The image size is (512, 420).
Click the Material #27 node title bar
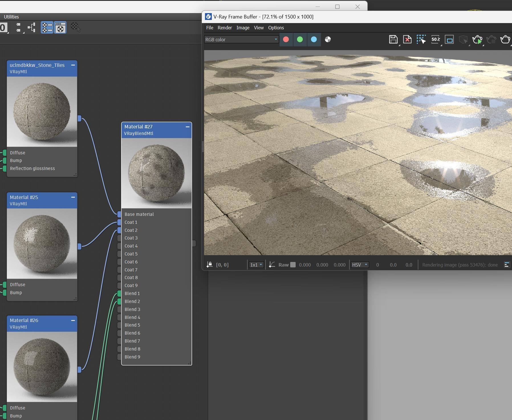tap(157, 130)
